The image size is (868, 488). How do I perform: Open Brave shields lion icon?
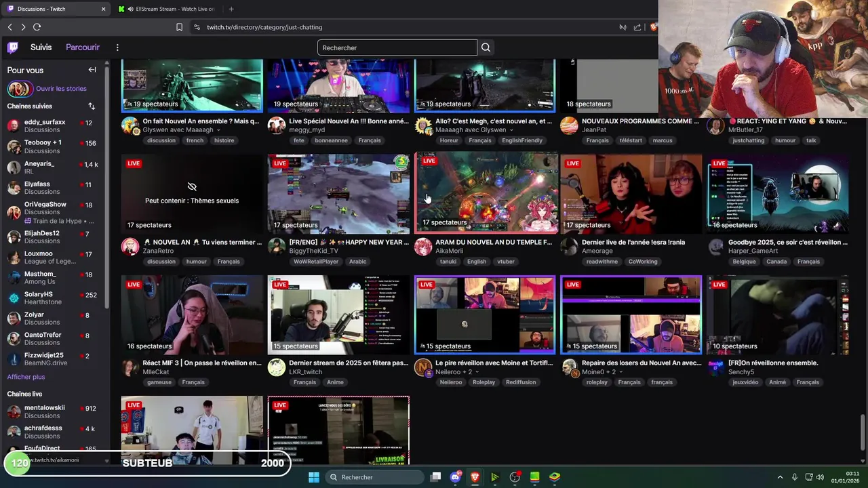click(x=654, y=27)
